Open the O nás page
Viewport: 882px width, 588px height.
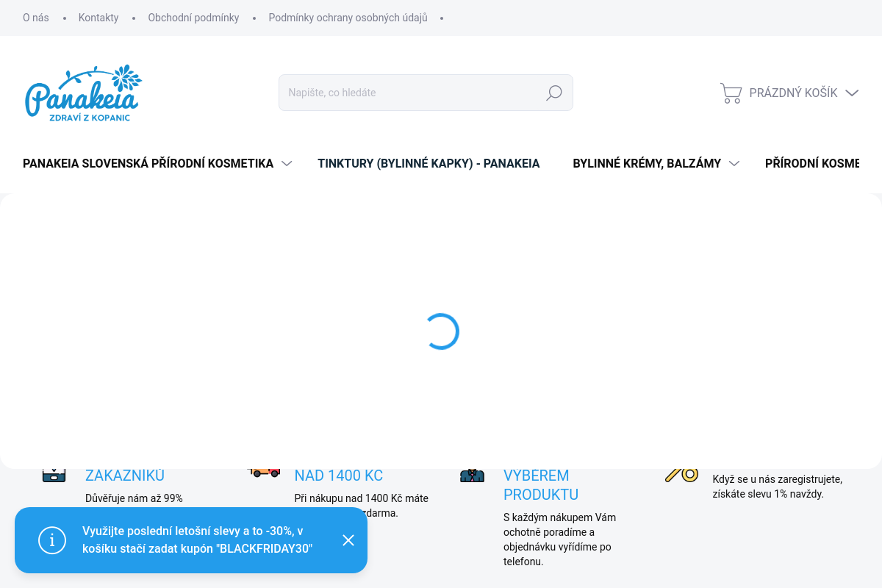(35, 18)
